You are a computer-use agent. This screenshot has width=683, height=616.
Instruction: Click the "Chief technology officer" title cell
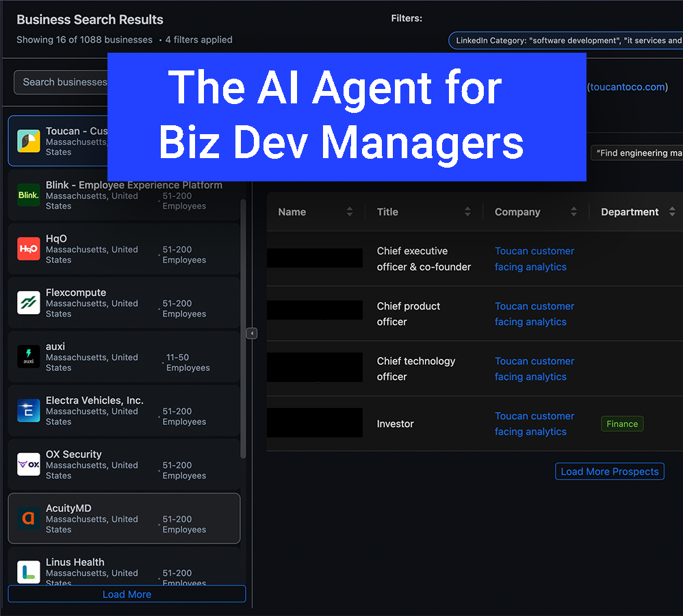click(416, 368)
